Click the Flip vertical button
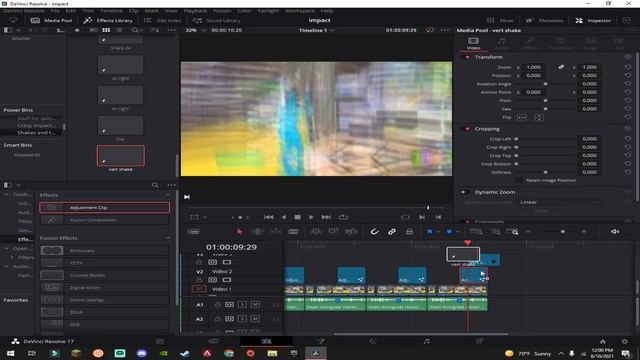 pyautogui.click(x=539, y=117)
